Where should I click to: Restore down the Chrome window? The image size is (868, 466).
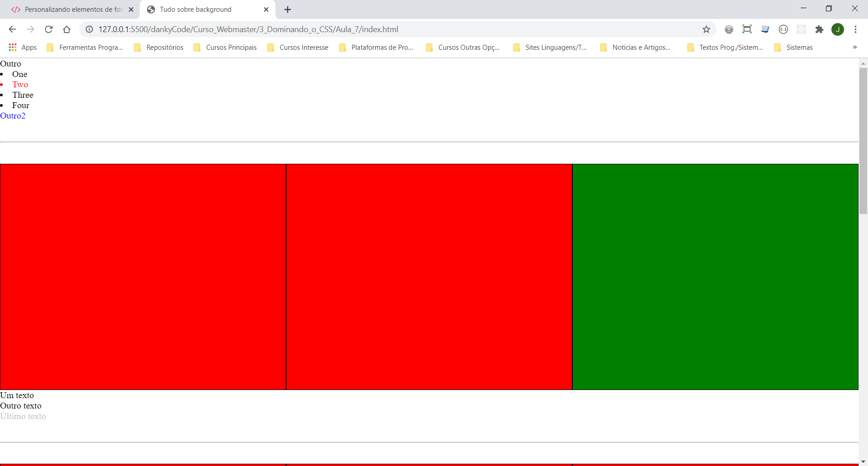click(829, 8)
